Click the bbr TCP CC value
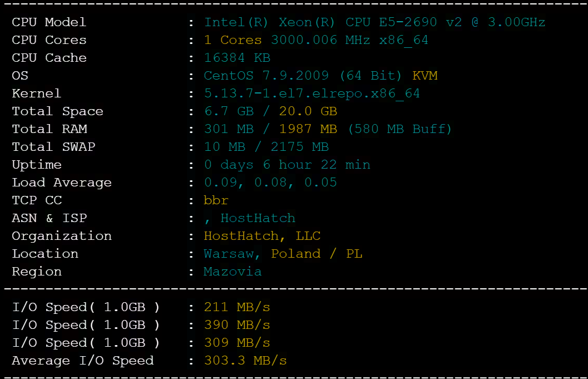Image resolution: width=588 pixels, height=379 pixels. (216, 200)
